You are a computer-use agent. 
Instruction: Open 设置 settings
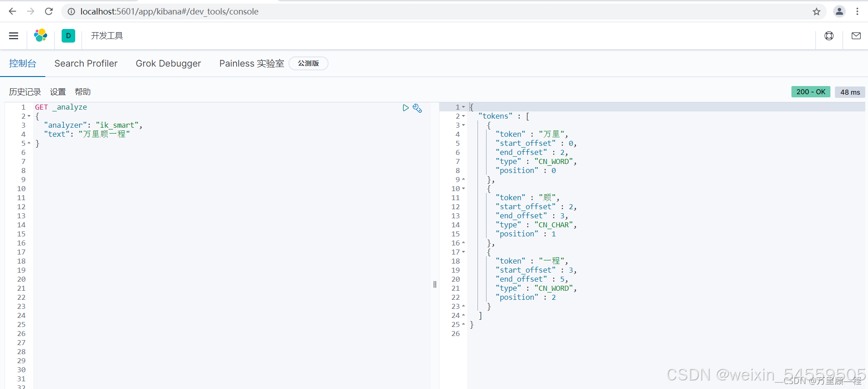coord(58,92)
